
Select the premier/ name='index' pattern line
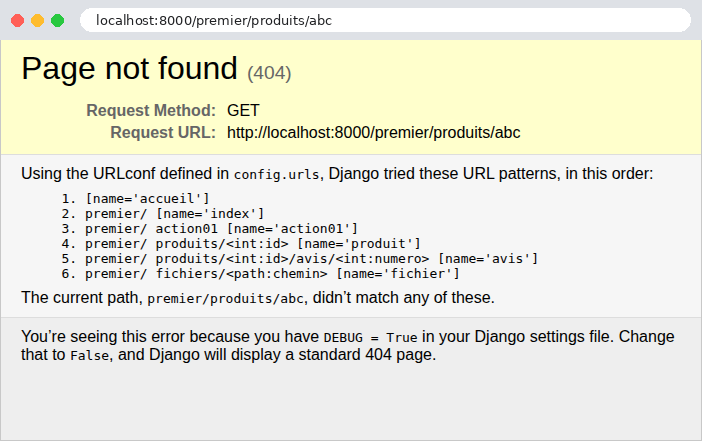point(175,214)
